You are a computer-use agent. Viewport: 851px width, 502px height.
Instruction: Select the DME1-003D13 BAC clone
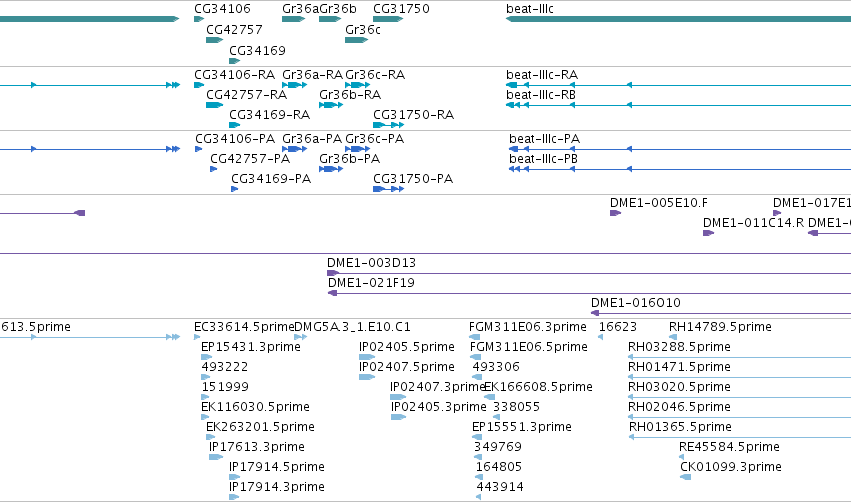(589, 273)
